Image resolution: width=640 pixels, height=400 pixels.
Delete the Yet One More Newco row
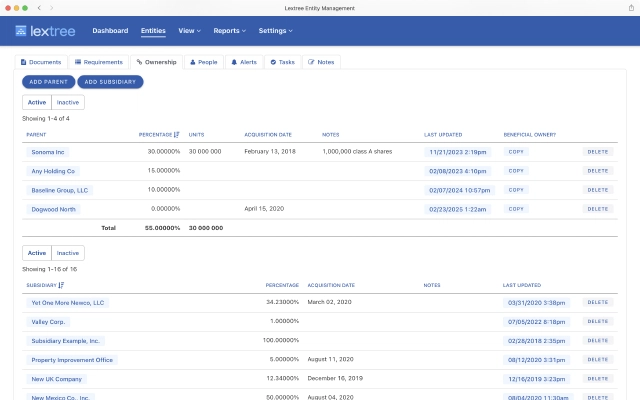point(598,302)
